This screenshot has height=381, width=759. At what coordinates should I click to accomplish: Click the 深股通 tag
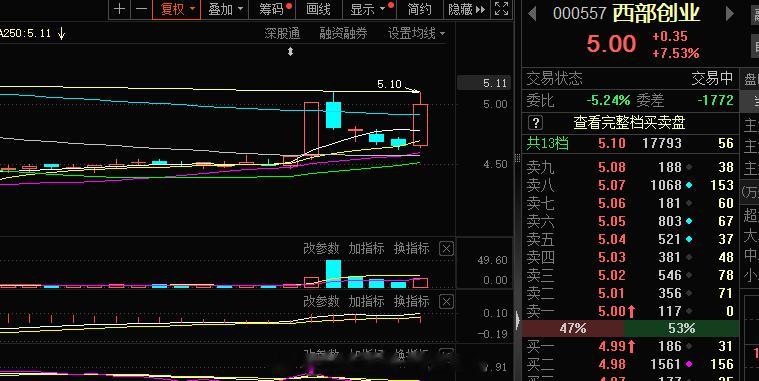[x=282, y=33]
